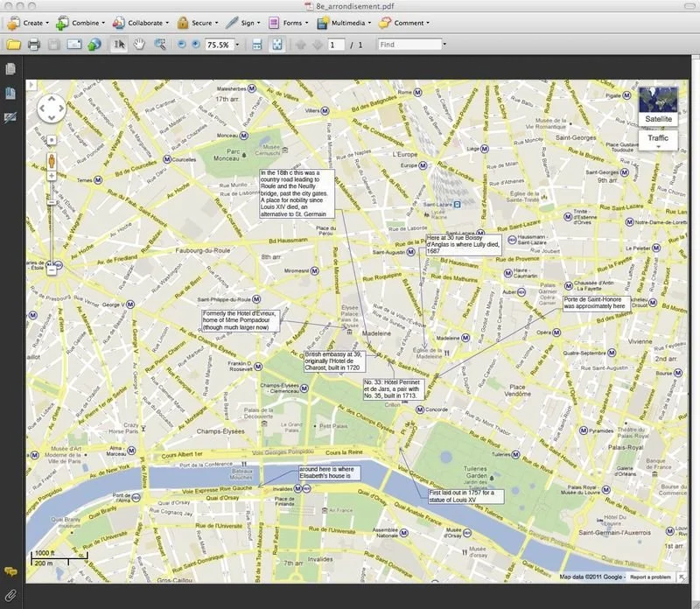Screen dimensions: 700x609
Task: Choose the Hand tool
Action: tap(139, 45)
